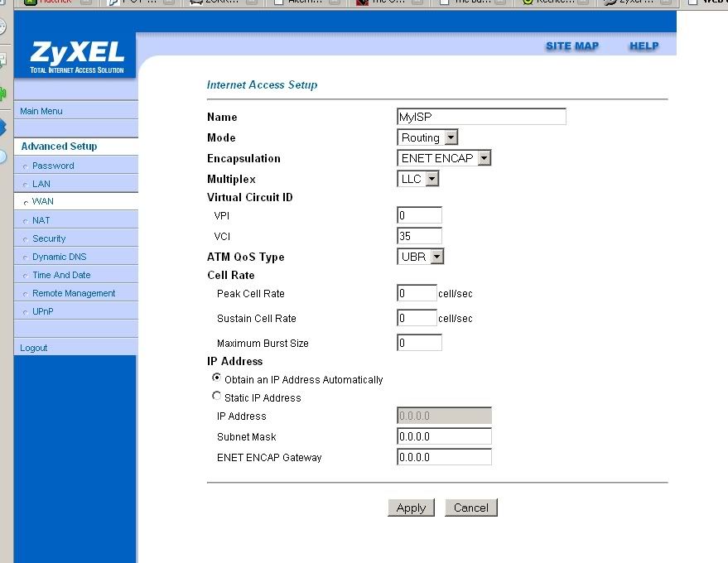The image size is (728, 563).
Task: Expand the Encapsulation dropdown
Action: [x=444, y=158]
